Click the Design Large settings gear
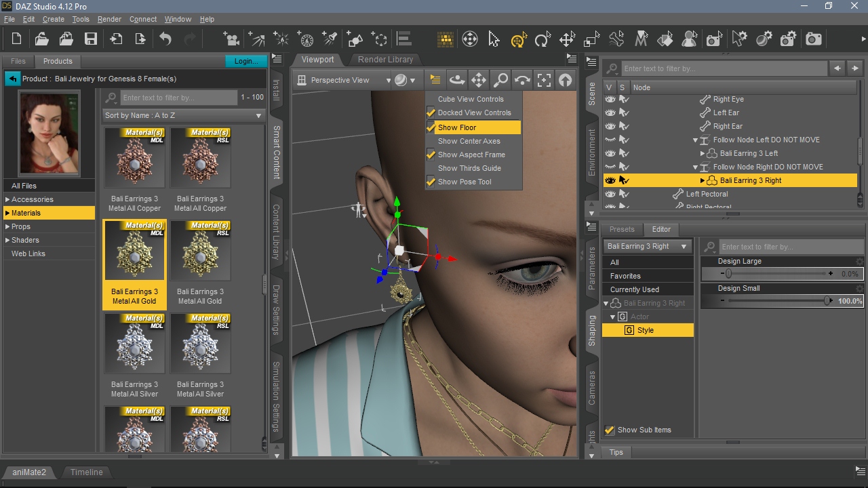Image resolution: width=868 pixels, height=488 pixels. (x=860, y=262)
